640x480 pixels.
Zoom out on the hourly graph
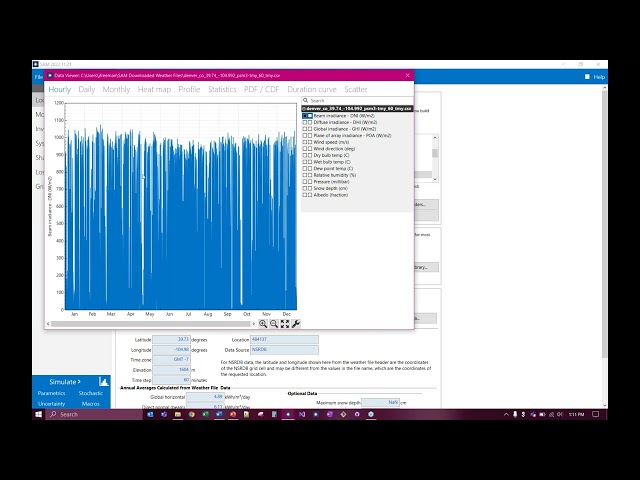pos(274,324)
